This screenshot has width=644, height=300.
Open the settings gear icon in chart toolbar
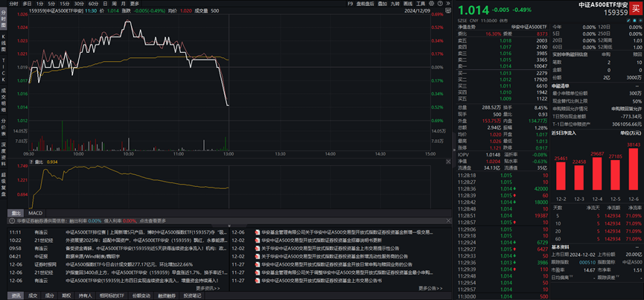[x=431, y=3]
